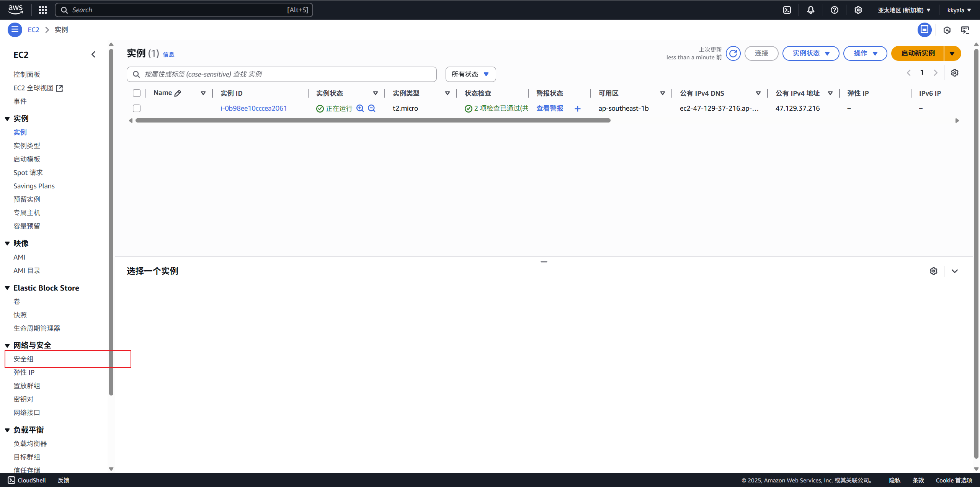The image size is (980, 487).
Task: Click 启动新实例 button
Action: [918, 53]
